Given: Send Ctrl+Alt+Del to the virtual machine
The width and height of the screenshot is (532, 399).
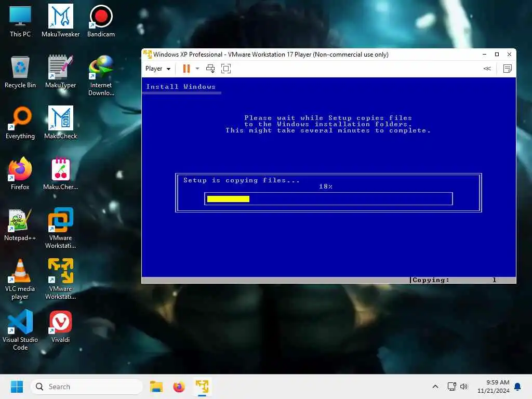Looking at the screenshot, I should tap(210, 69).
